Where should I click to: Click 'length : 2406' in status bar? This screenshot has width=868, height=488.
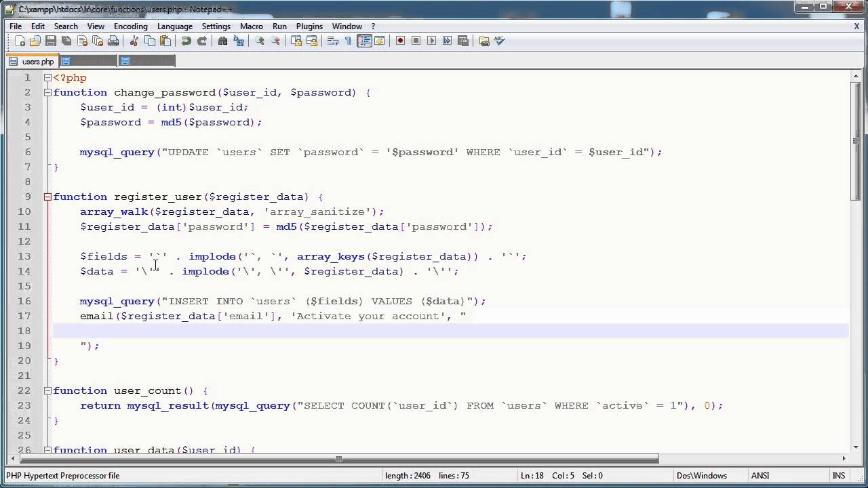pos(408,476)
